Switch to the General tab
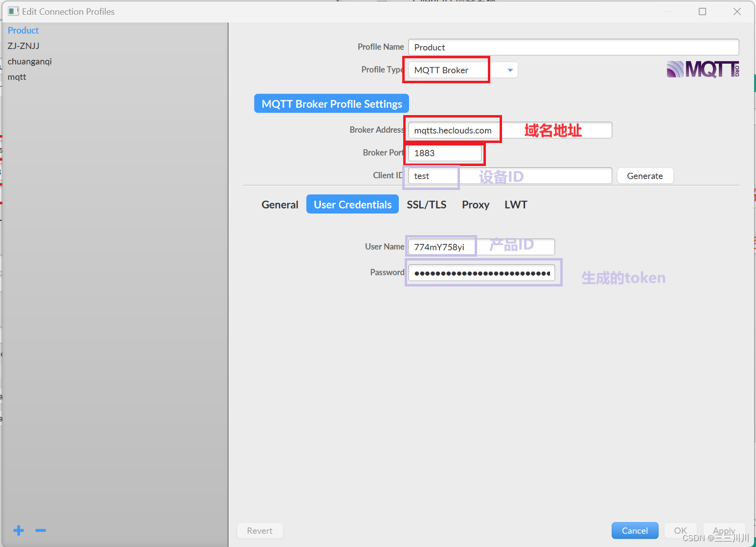Screen dimensions: 756x547 (279, 204)
